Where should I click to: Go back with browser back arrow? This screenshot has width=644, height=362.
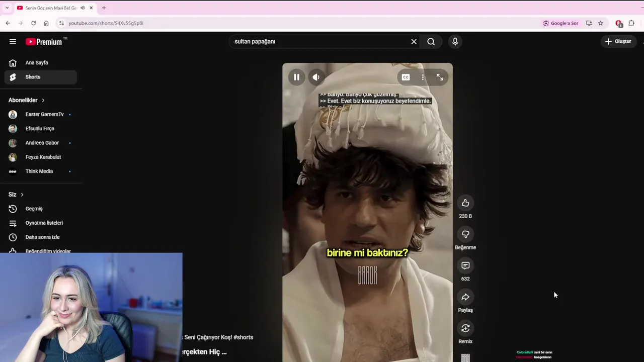click(x=8, y=23)
